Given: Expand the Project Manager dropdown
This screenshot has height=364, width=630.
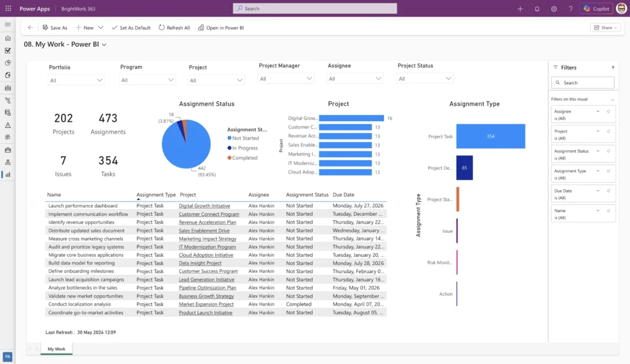Looking at the screenshot, I should [x=285, y=79].
